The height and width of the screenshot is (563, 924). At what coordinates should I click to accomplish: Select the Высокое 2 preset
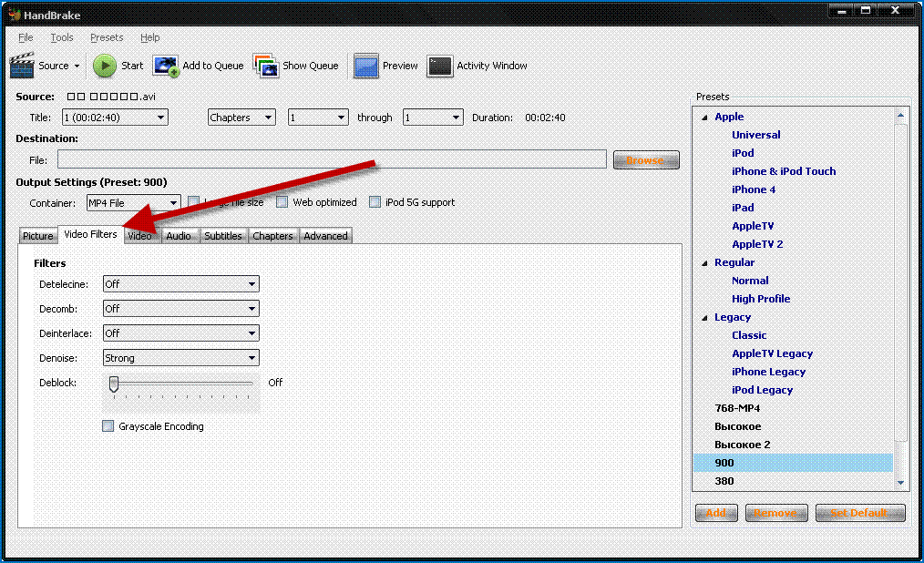coord(743,445)
